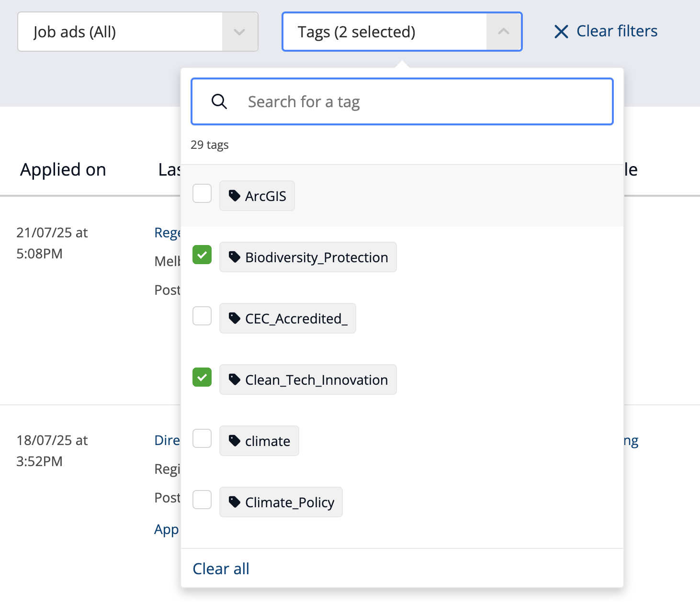
Task: Click the magnifier icon in tag search
Action: [219, 101]
